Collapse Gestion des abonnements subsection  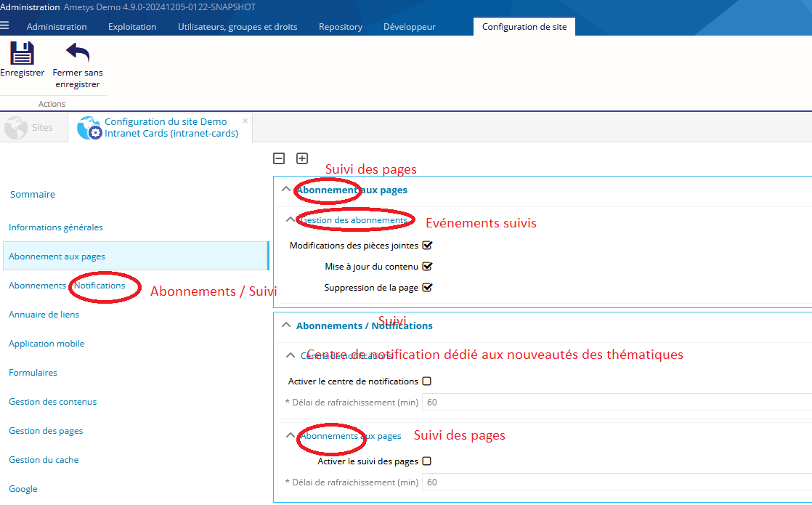291,219
